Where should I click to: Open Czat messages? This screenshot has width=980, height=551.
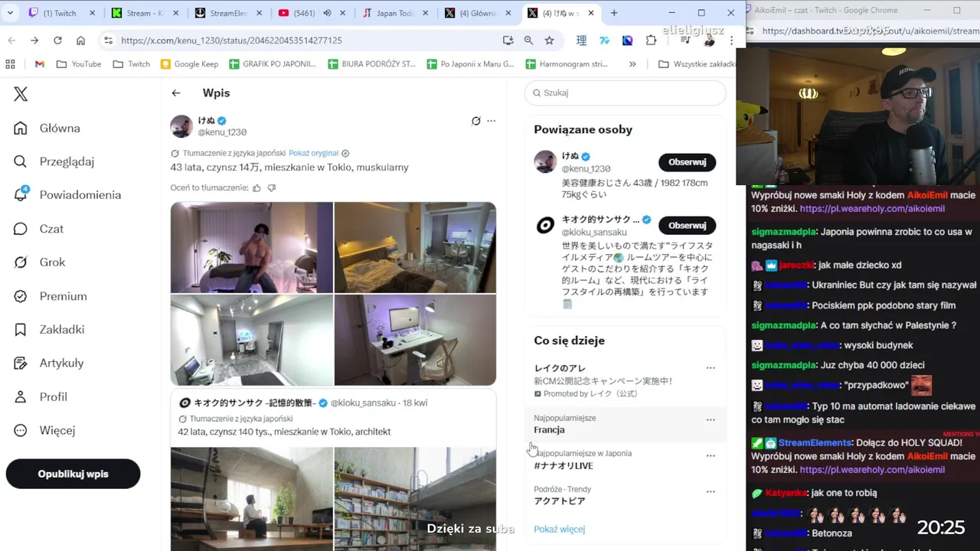38,229
